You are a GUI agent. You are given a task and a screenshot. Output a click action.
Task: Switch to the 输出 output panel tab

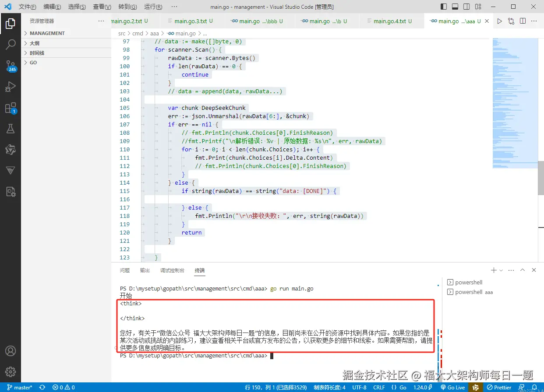click(x=145, y=270)
